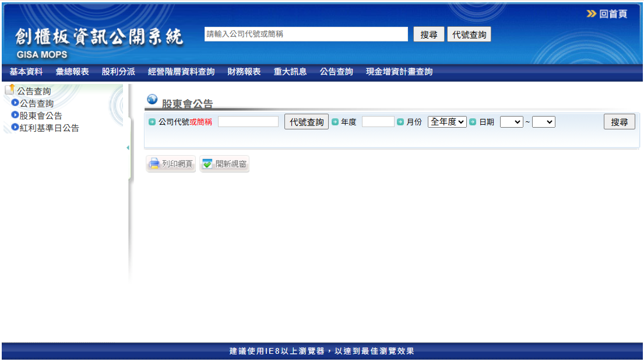This screenshot has width=644, height=362.
Task: Click the header 代號查詢 button
Action: (469, 34)
